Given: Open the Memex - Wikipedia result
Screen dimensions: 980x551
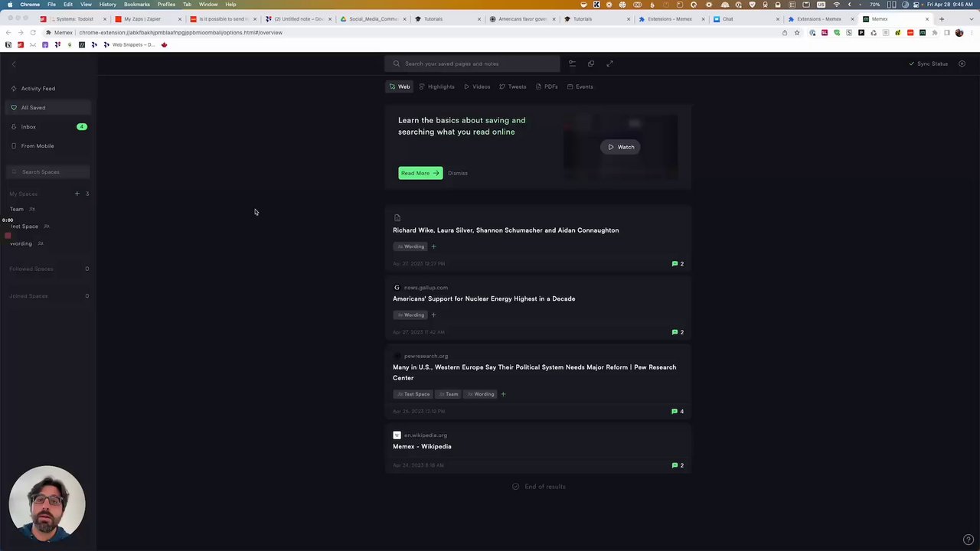Looking at the screenshot, I should [x=422, y=446].
